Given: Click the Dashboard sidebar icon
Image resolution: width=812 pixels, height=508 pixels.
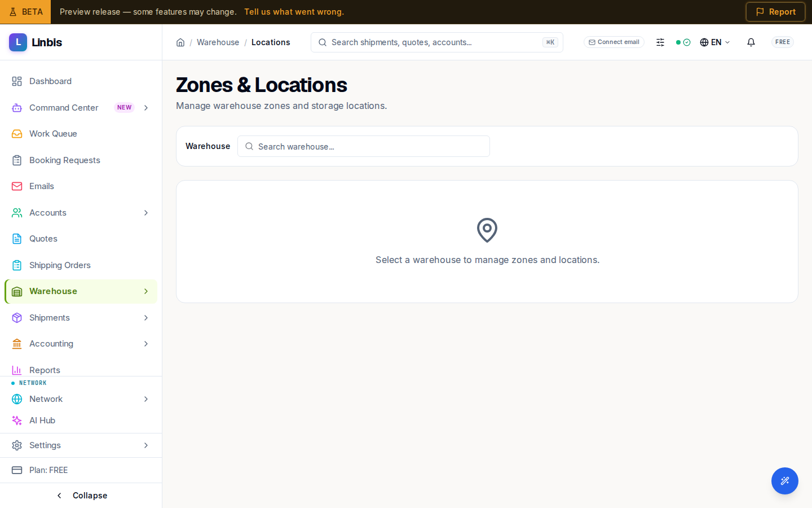Looking at the screenshot, I should [17, 81].
